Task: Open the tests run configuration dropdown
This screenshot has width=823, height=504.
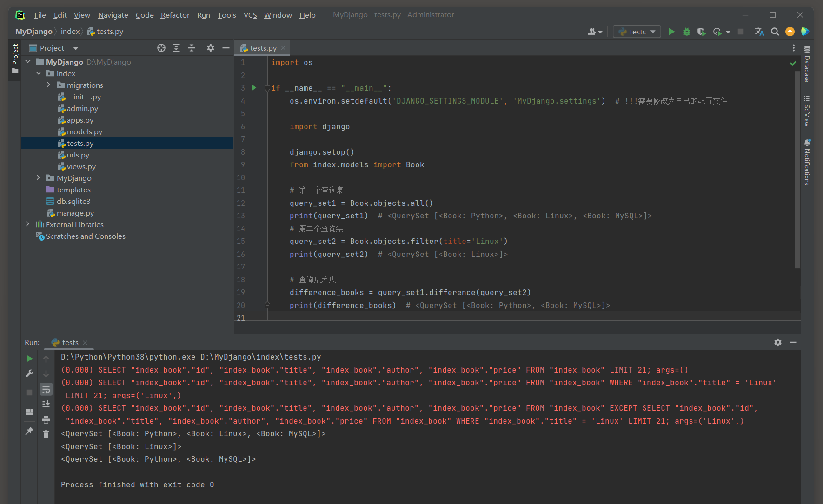Action: pyautogui.click(x=637, y=32)
